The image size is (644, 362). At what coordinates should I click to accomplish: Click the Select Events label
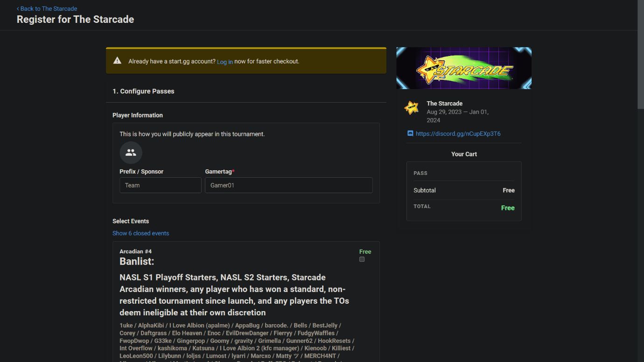[131, 221]
